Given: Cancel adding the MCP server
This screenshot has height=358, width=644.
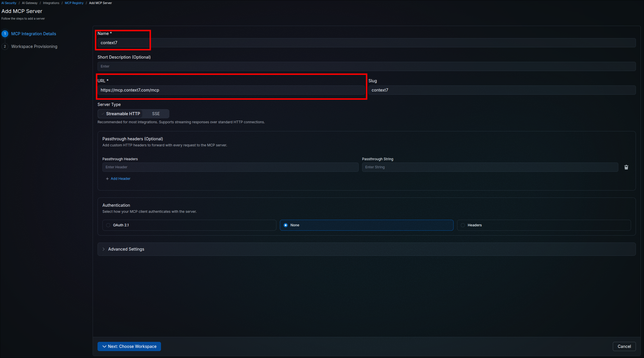Looking at the screenshot, I should [x=624, y=346].
